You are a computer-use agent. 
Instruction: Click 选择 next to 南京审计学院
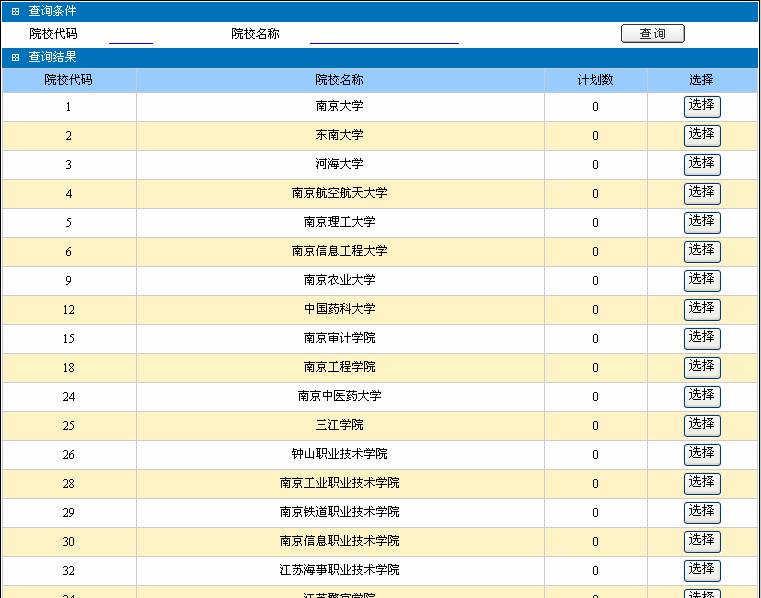click(701, 338)
